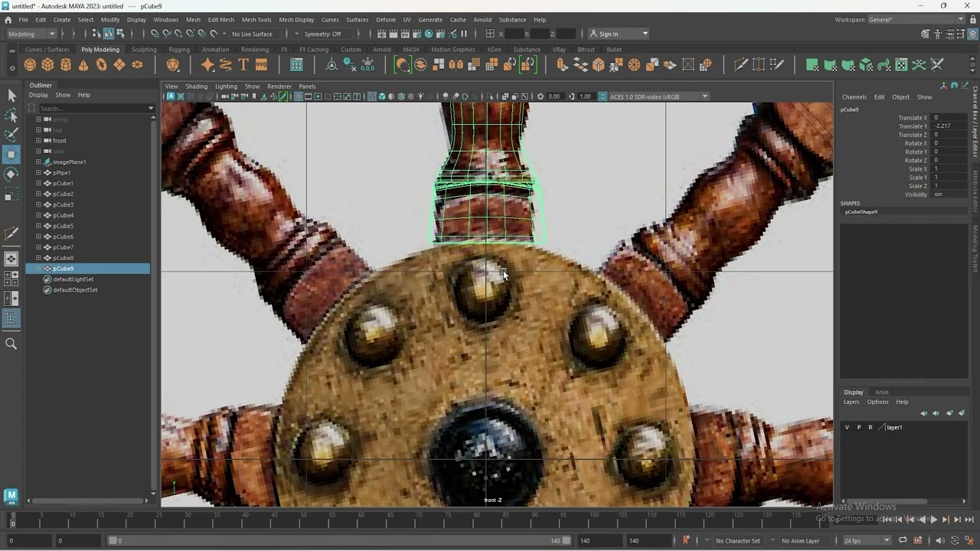980x551 pixels.
Task: Open the Mesh Tools menu
Action: (256, 19)
